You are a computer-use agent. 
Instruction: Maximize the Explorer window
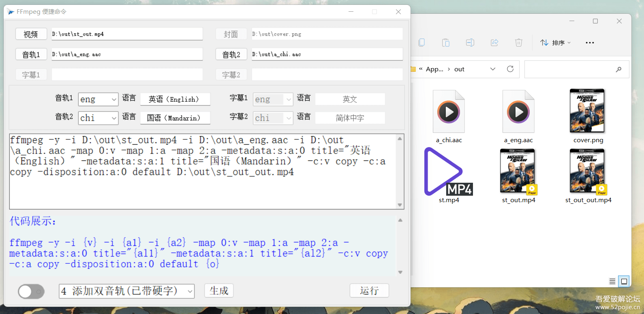coord(595,21)
